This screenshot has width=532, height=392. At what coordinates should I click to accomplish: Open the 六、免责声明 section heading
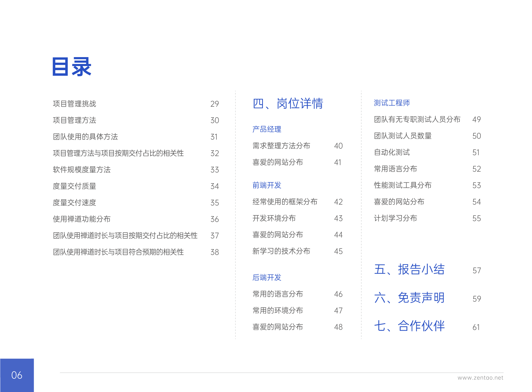409,298
